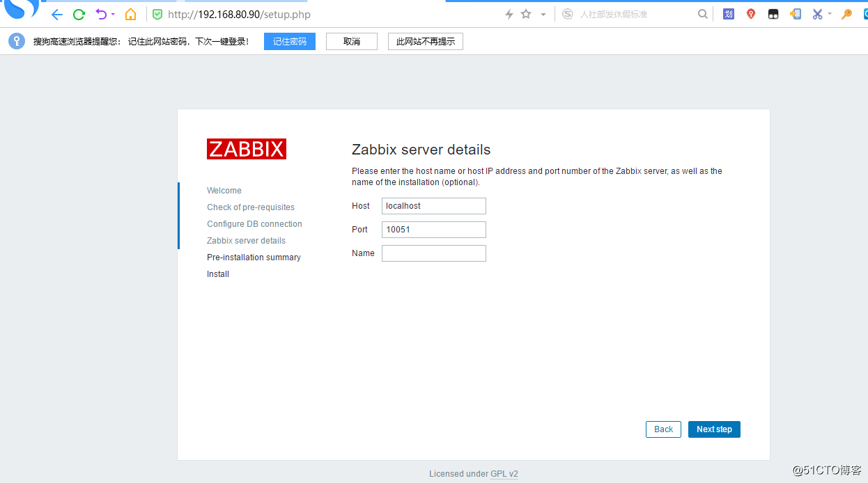Open the red map pin extension
Viewport: 868px width, 483px height.
(751, 14)
